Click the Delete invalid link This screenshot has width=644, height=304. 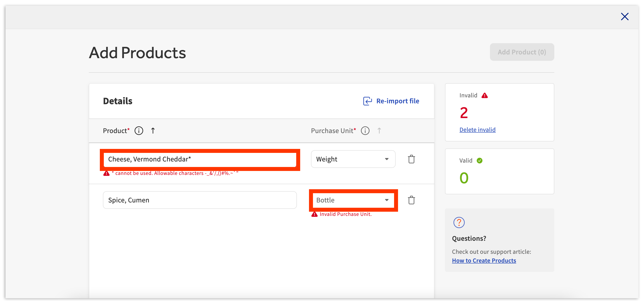tap(477, 129)
